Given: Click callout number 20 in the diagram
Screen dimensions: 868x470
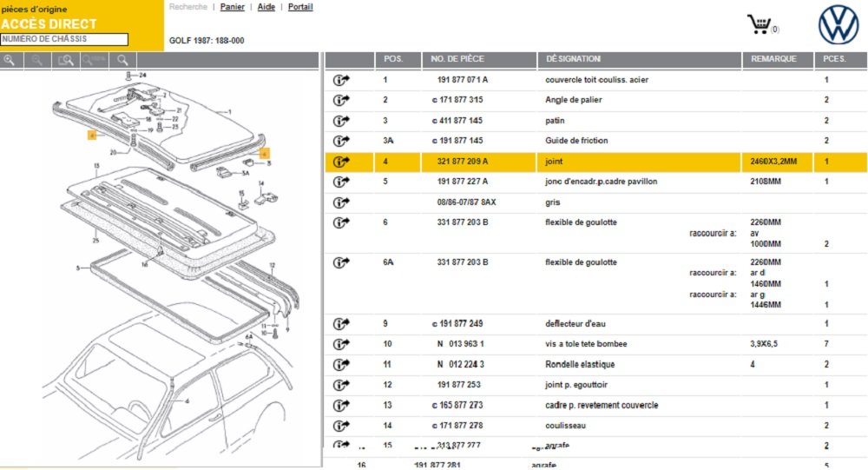Looking at the screenshot, I should (x=113, y=152).
